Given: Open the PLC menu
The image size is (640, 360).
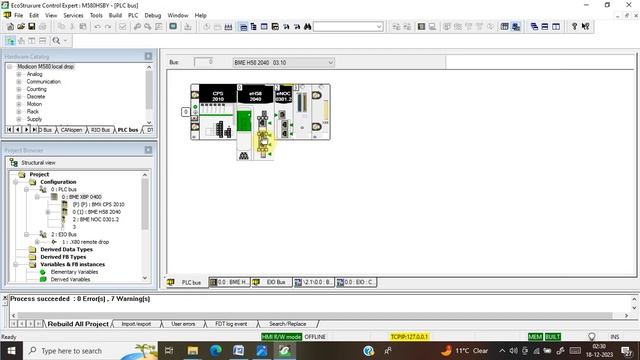Looking at the screenshot, I should (133, 15).
